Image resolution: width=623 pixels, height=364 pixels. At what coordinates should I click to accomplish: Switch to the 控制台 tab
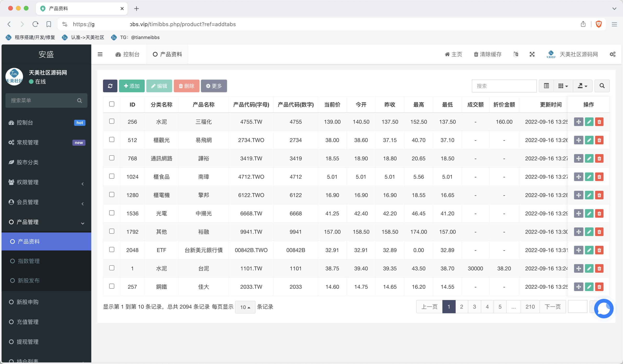127,54
